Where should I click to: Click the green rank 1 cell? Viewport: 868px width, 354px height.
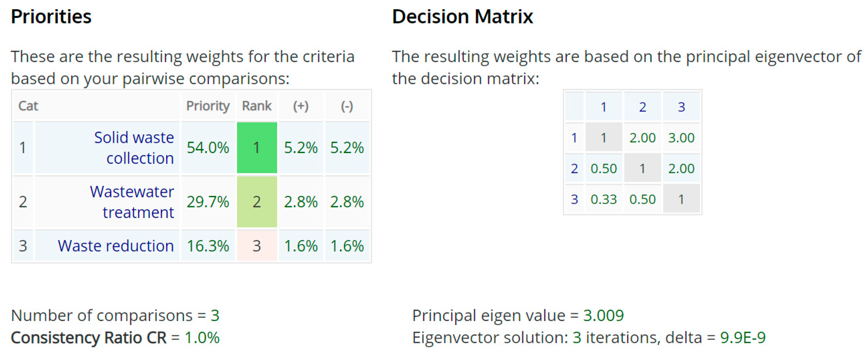[257, 148]
